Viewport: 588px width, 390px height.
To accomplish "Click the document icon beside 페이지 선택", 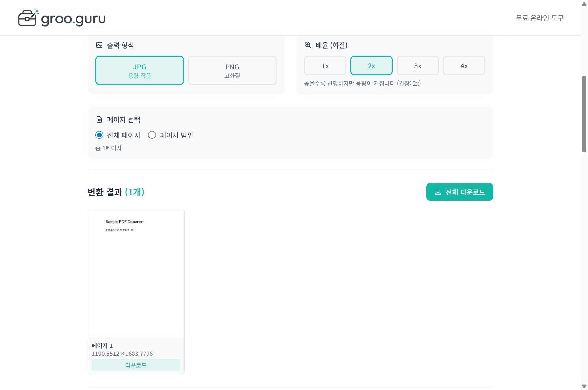I will pos(99,120).
